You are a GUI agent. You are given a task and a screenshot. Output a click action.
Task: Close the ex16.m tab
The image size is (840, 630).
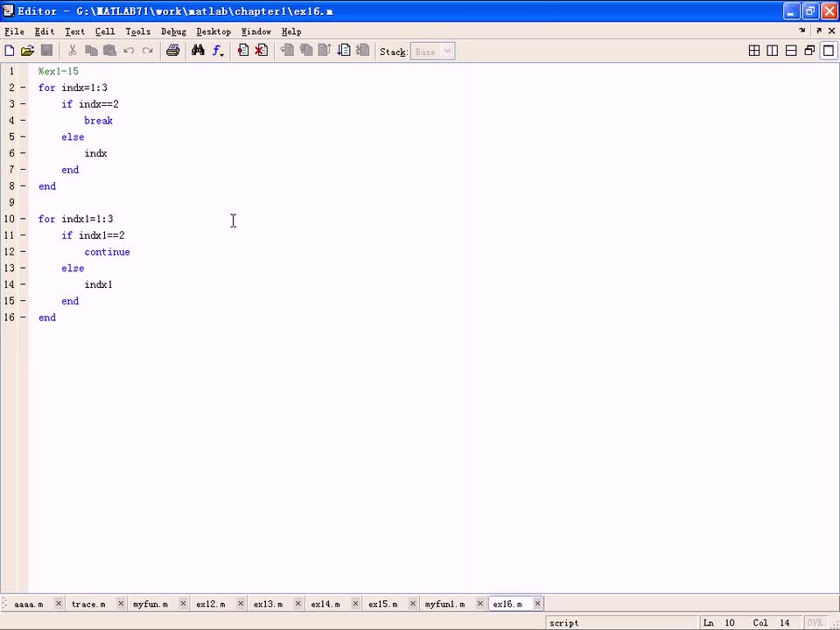(x=537, y=604)
